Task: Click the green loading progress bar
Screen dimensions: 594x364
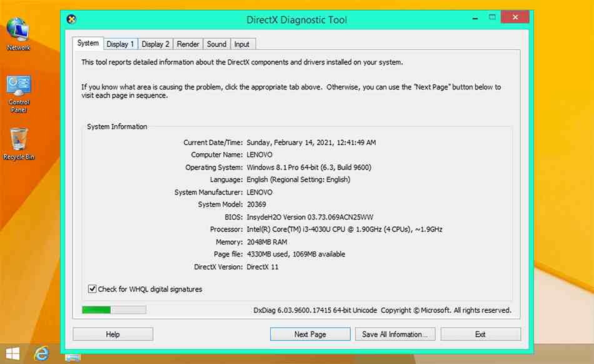Action: tap(114, 310)
